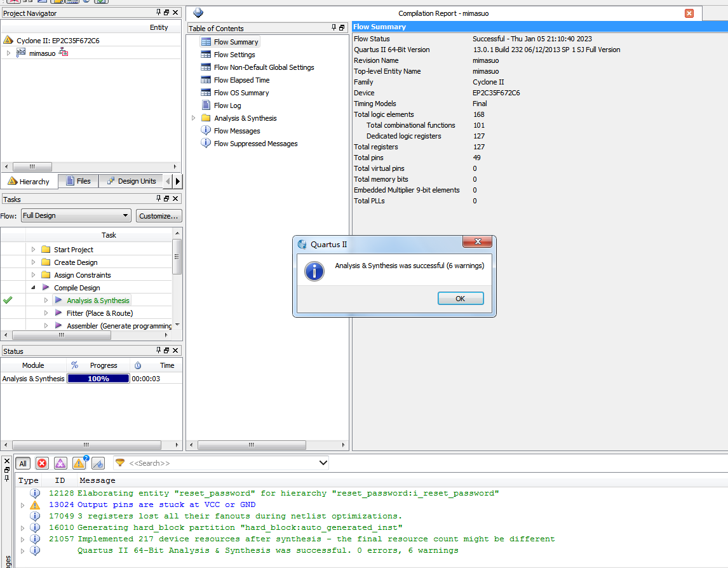Open Flow Messages report
The width and height of the screenshot is (728, 568).
pos(237,131)
